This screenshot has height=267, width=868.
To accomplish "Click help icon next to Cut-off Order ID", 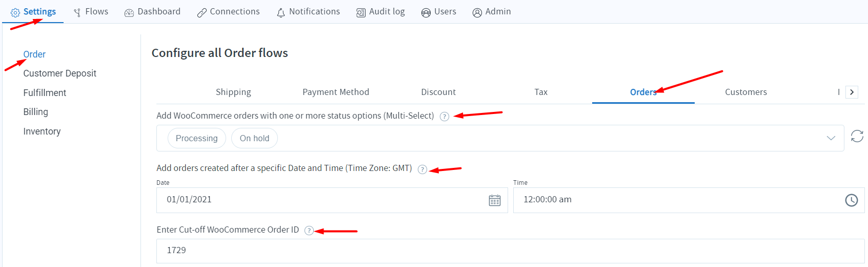I will [x=309, y=231].
